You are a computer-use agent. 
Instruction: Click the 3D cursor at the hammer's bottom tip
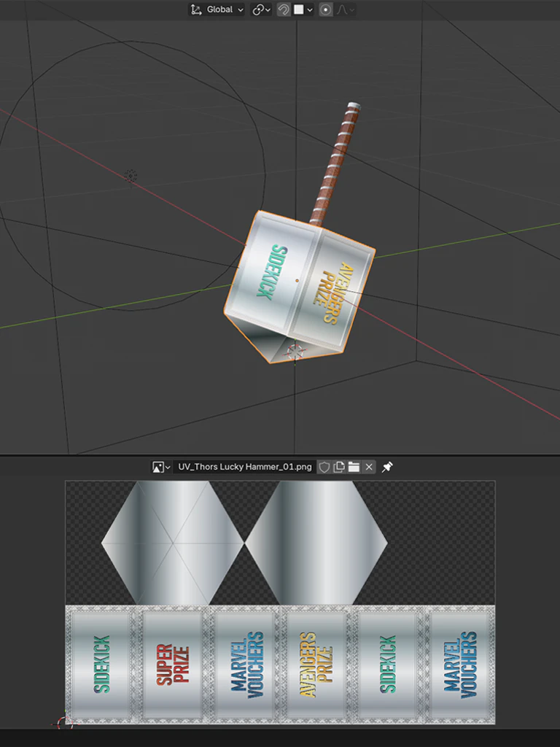click(x=295, y=352)
